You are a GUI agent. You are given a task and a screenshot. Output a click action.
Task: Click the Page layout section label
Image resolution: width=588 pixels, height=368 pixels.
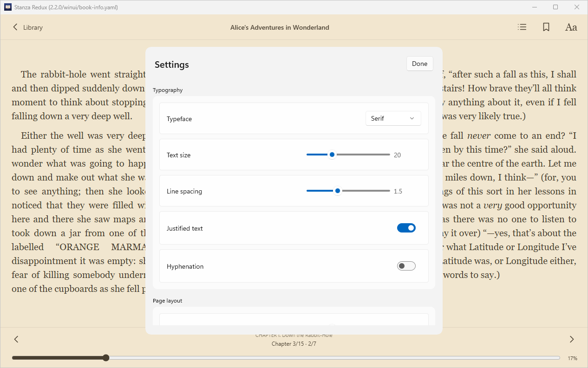[x=168, y=301]
